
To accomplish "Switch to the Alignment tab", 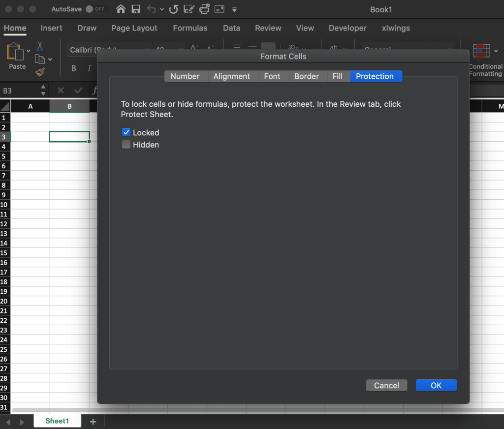I will (231, 76).
